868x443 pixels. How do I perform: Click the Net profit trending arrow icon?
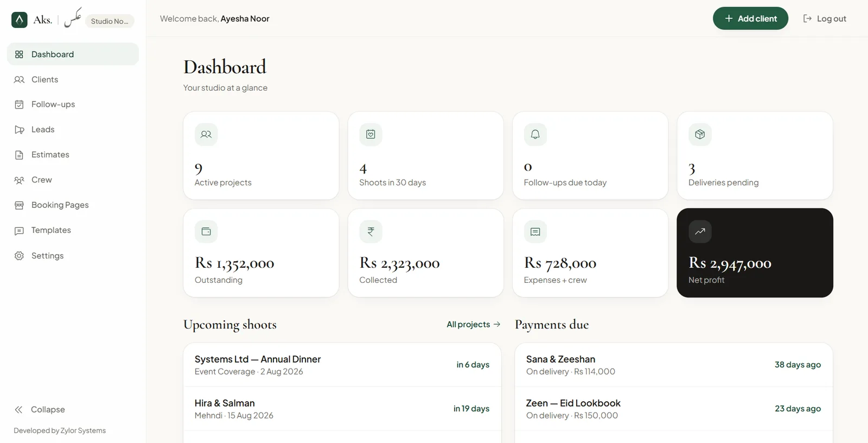[700, 232]
